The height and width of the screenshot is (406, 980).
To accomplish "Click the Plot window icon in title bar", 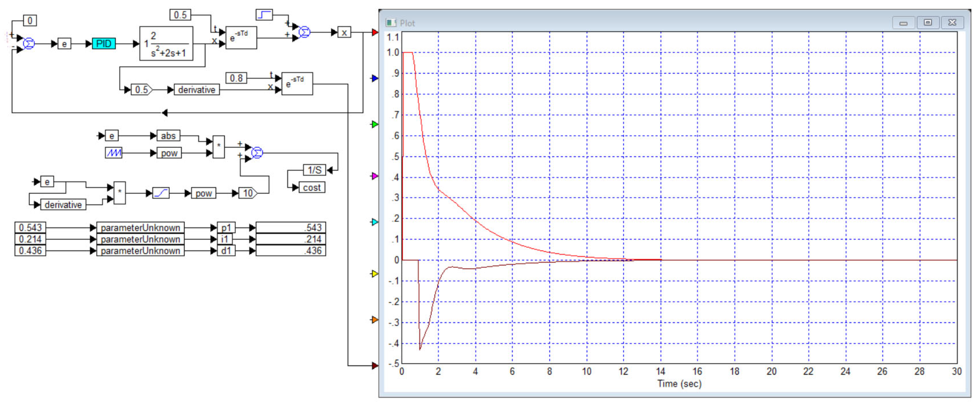I will [391, 23].
